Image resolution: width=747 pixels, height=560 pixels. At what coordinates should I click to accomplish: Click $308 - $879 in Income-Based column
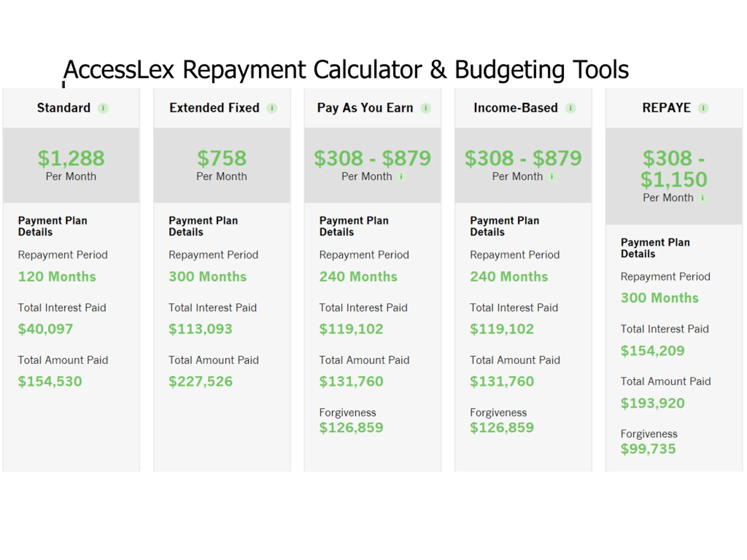[523, 158]
